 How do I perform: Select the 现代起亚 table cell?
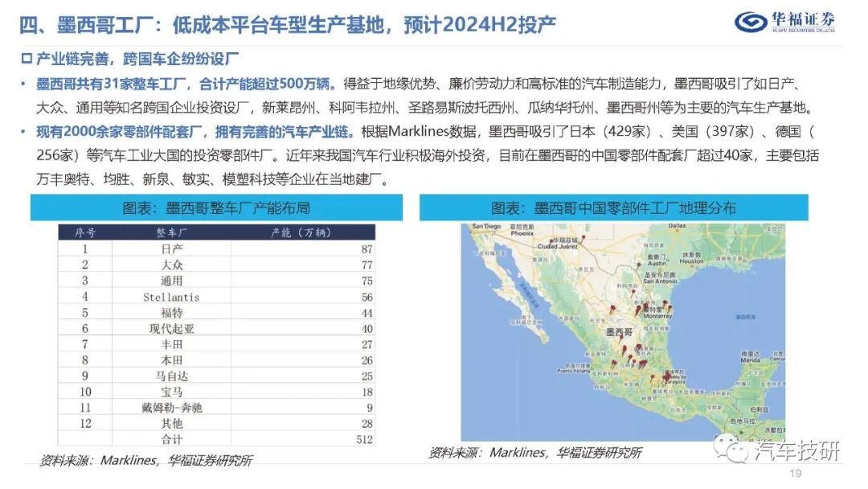click(172, 328)
